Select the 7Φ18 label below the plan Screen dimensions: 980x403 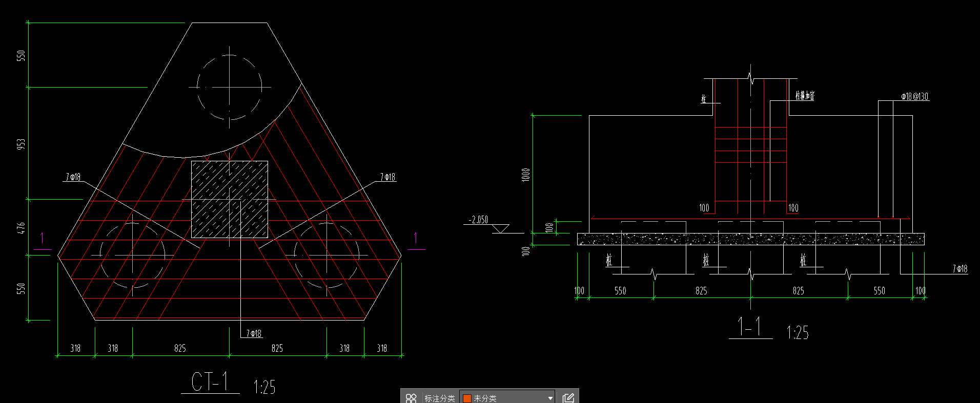pos(254,333)
